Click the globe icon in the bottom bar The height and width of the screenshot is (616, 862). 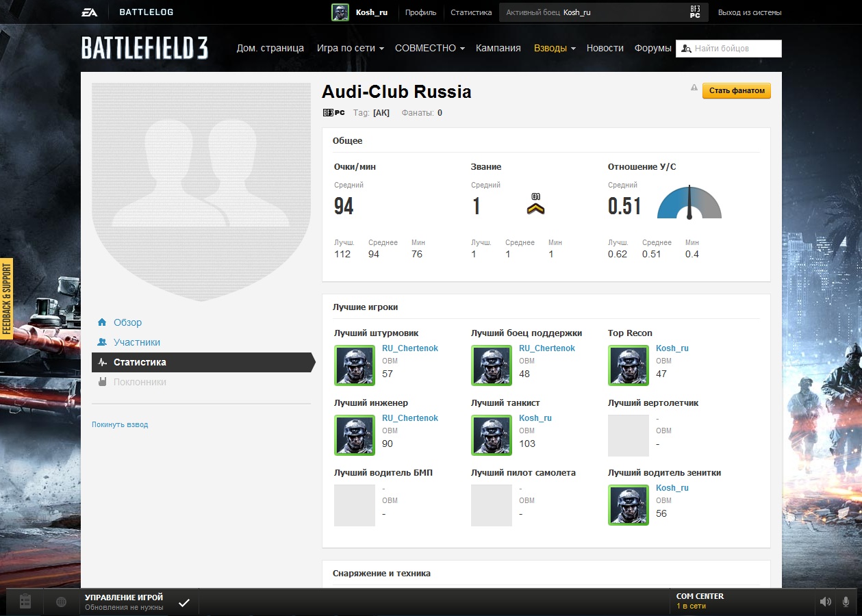click(x=62, y=602)
